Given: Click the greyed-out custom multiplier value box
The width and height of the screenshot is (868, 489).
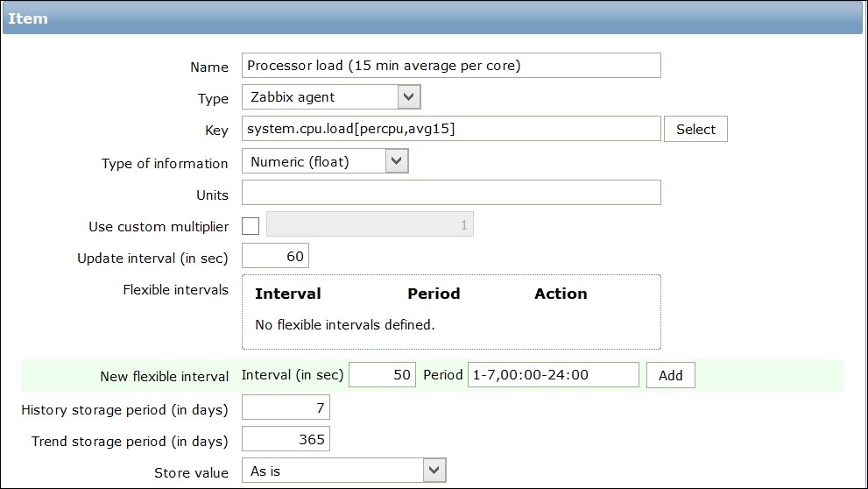Looking at the screenshot, I should pyautogui.click(x=370, y=225).
